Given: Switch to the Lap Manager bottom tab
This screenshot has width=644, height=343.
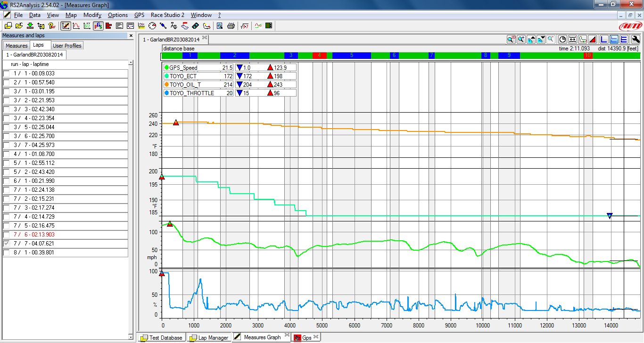Looking at the screenshot, I should (209, 337).
